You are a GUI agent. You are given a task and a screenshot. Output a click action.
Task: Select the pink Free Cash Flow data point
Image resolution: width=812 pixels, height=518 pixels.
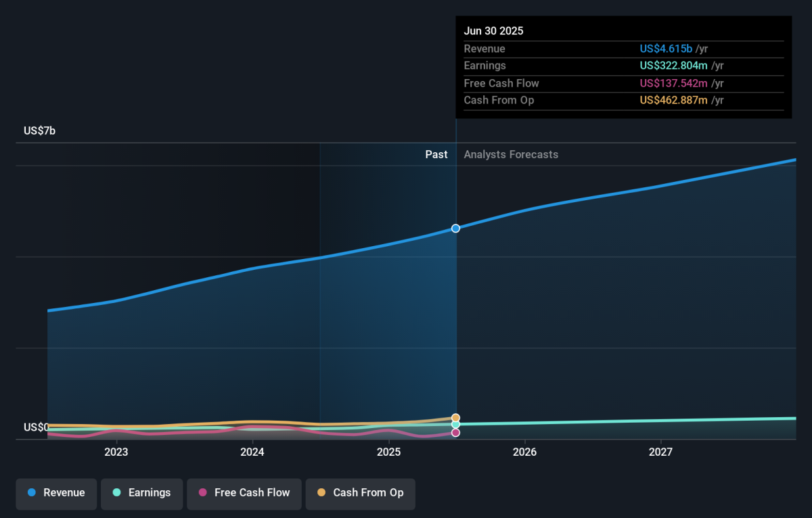[x=456, y=433]
